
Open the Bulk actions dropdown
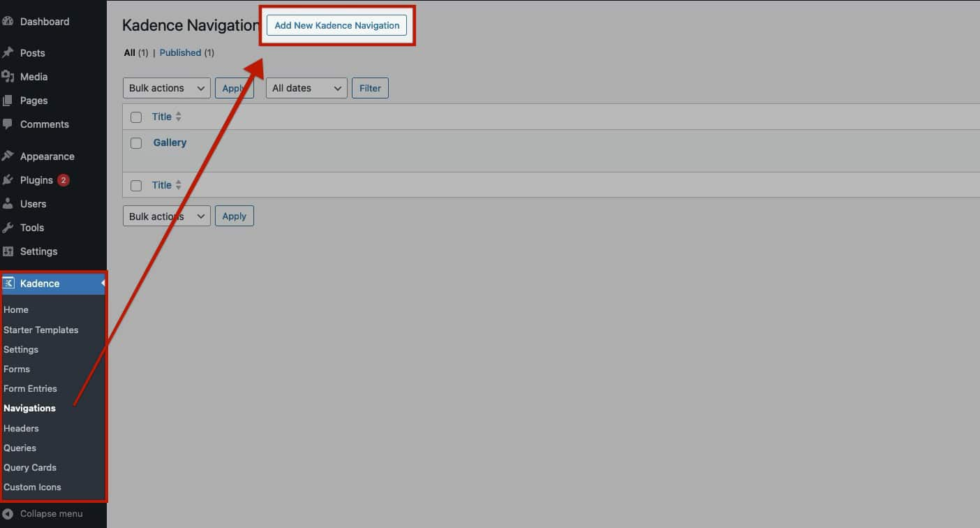pyautogui.click(x=166, y=87)
